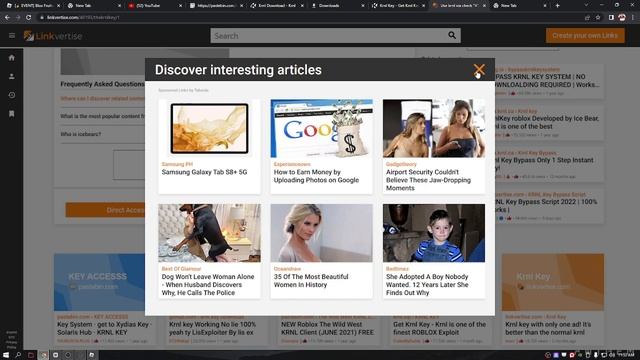Click Create your own Links button
This screenshot has width=640, height=360.
[585, 36]
